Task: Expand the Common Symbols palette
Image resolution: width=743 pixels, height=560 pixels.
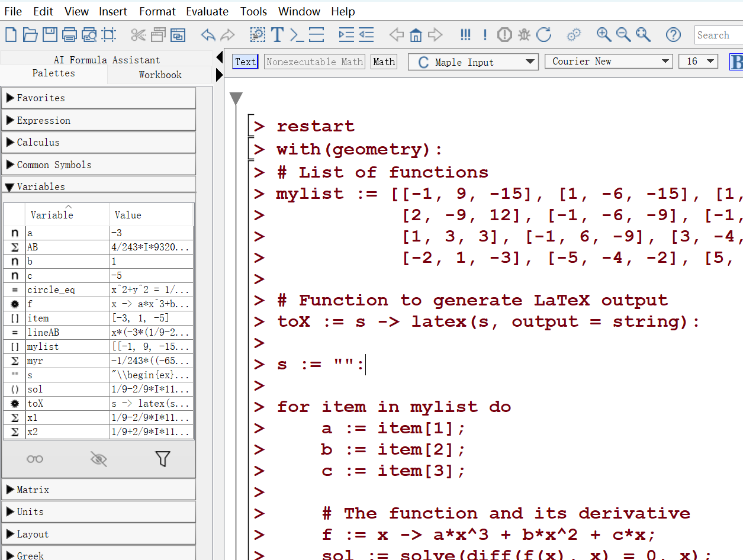Action: (99, 165)
